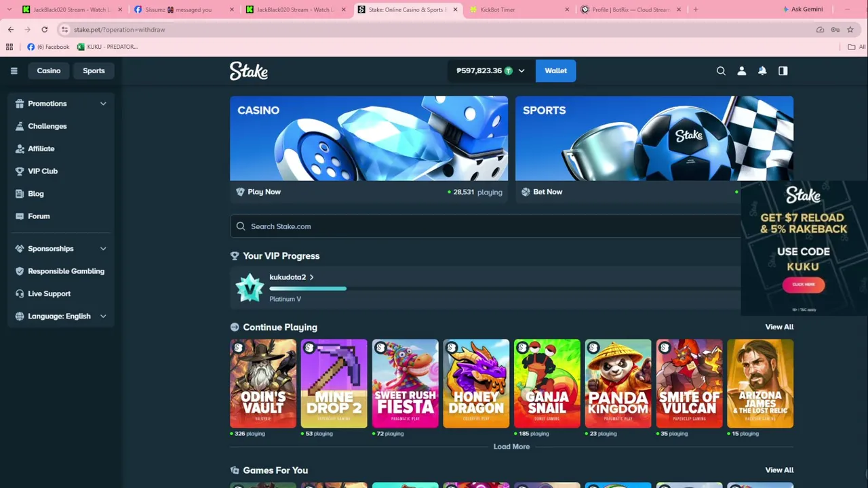The width and height of the screenshot is (868, 488).
Task: Open Honey Dragon game
Action: [476, 384]
